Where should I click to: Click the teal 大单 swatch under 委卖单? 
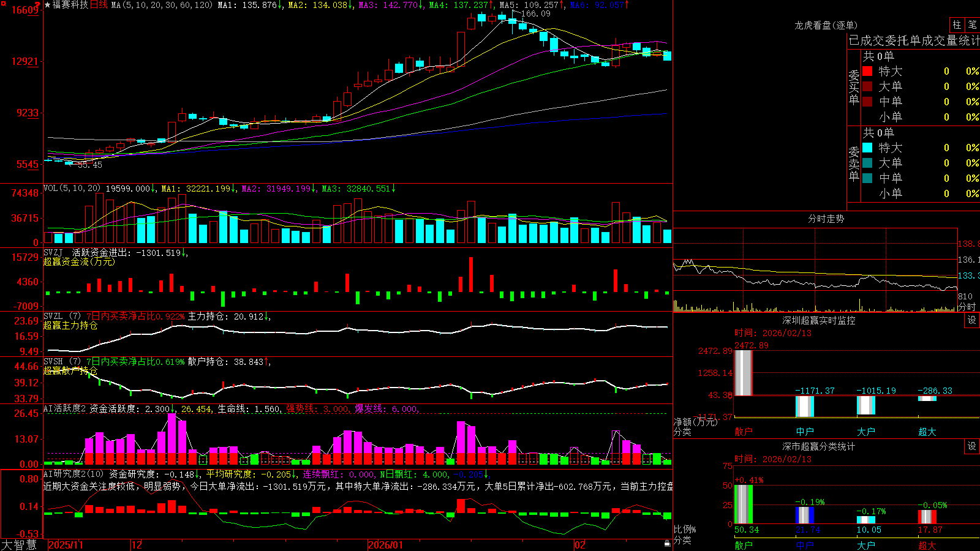click(x=867, y=163)
